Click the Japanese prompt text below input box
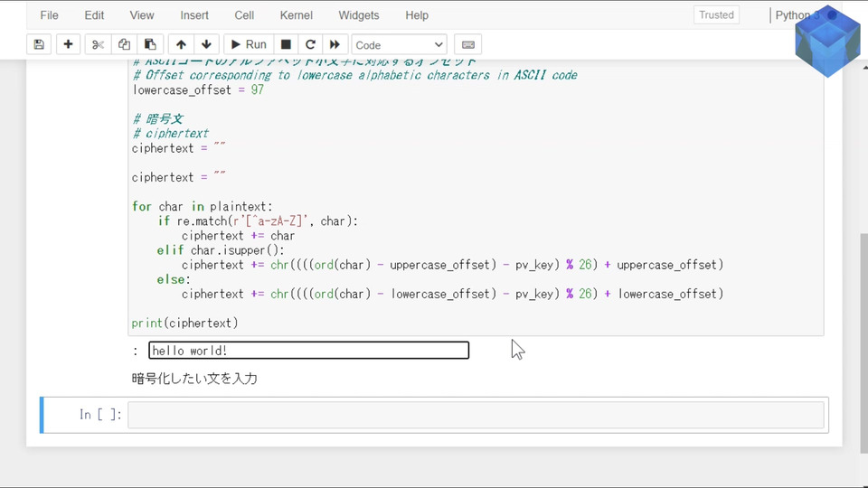This screenshot has width=868, height=488. [x=194, y=379]
